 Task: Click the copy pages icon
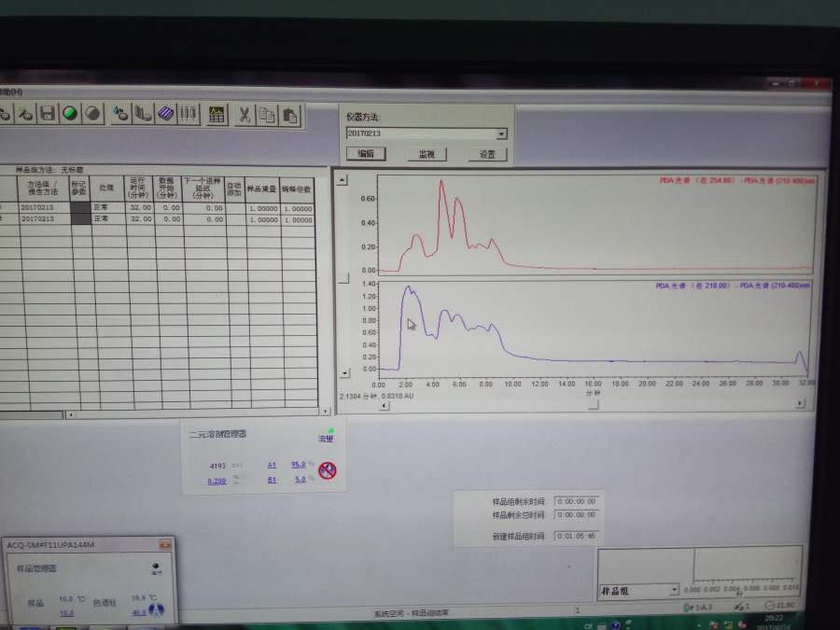(267, 116)
